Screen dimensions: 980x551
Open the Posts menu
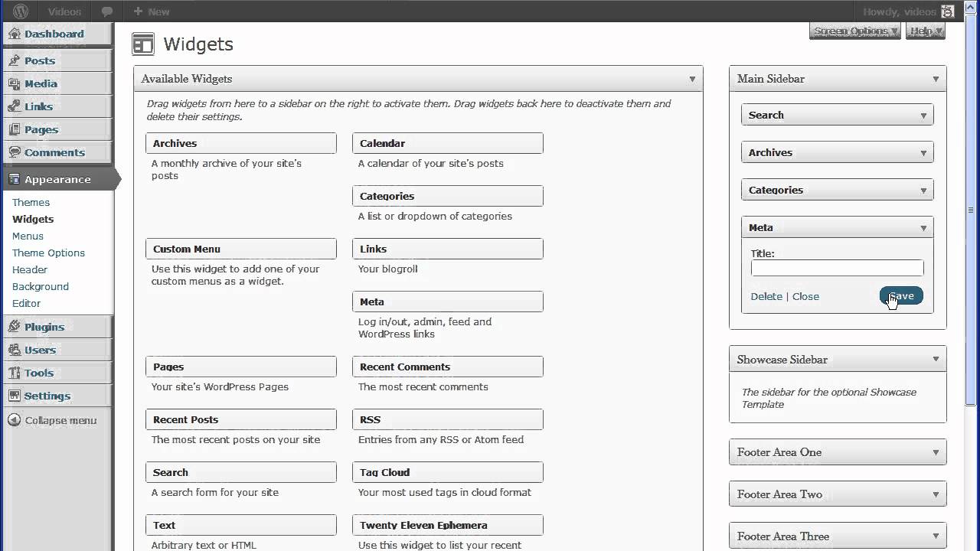point(57,60)
